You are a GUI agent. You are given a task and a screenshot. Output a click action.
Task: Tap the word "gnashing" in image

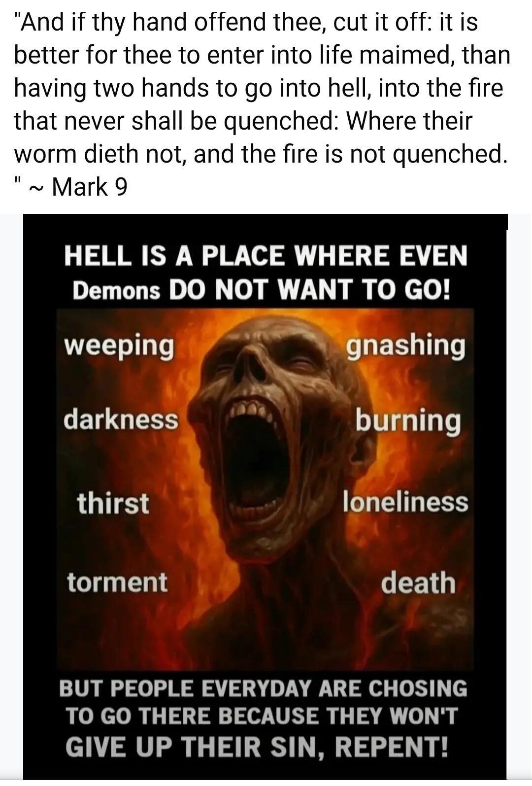pyautogui.click(x=405, y=345)
